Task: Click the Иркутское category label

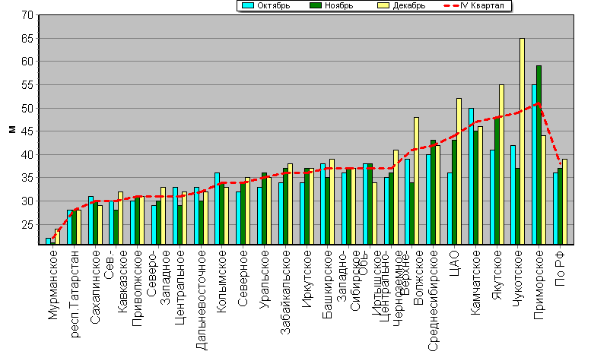Action: [307, 279]
